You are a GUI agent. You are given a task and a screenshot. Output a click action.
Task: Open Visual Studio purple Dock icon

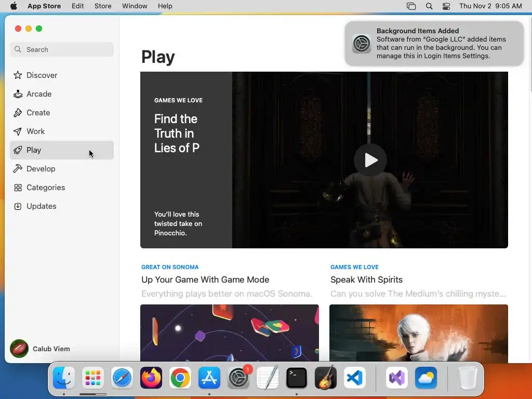[396, 378]
